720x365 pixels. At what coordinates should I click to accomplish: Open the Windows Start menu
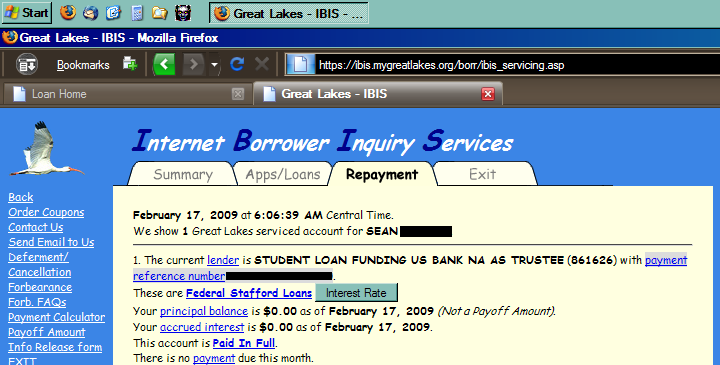click(27, 13)
